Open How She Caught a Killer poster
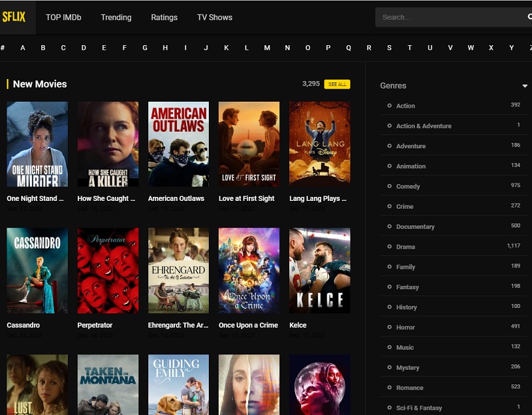This screenshot has width=532, height=415. pyautogui.click(x=108, y=144)
